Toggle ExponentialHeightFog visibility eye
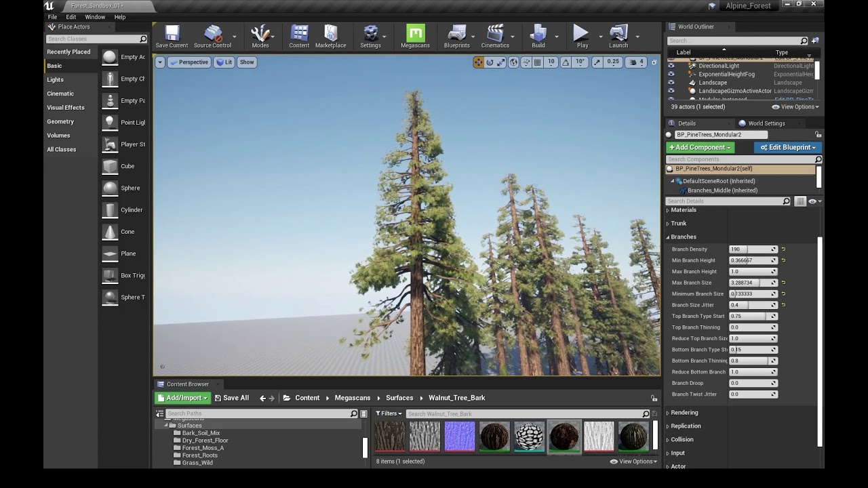The height and width of the screenshot is (488, 868). pos(671,74)
